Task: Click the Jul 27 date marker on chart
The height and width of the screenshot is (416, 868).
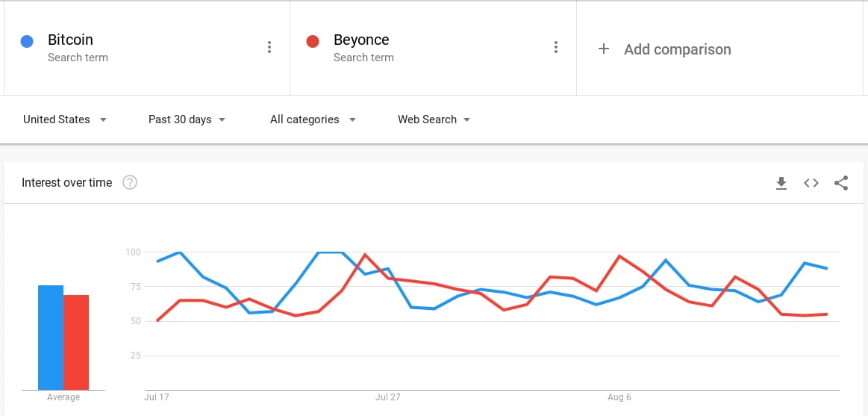Action: [388, 397]
